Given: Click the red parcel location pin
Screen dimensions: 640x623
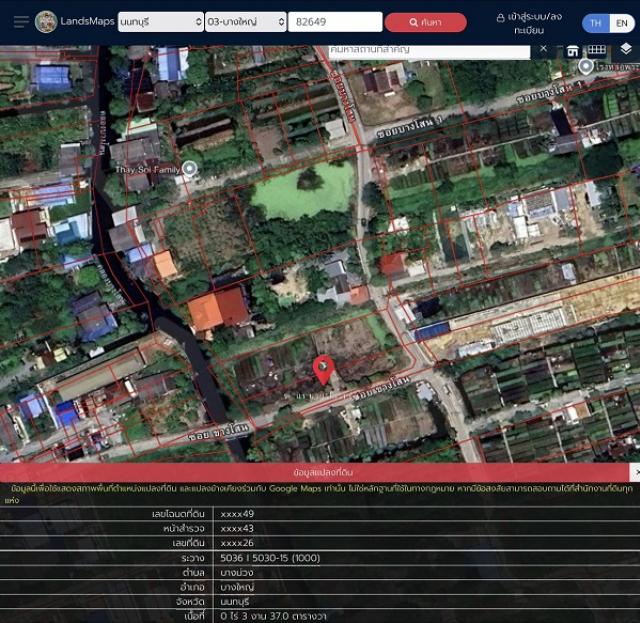Looking at the screenshot, I should pos(323,369).
